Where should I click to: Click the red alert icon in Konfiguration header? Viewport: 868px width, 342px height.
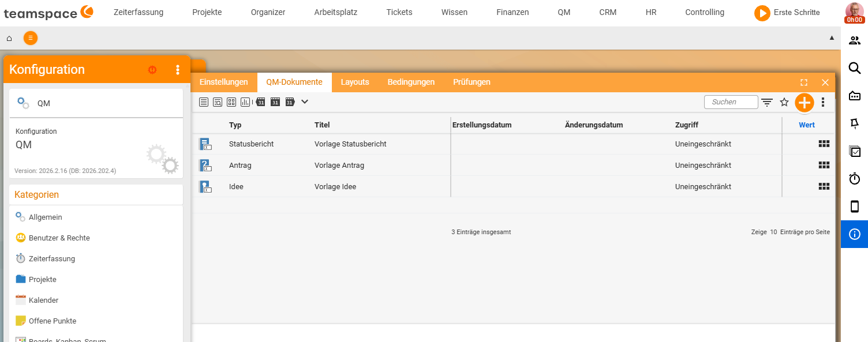click(152, 69)
